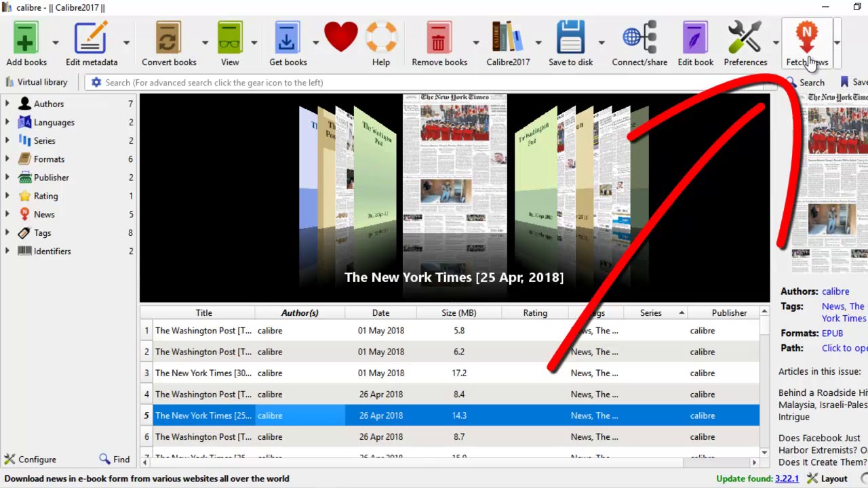Sort by the Title column header

[x=203, y=312]
